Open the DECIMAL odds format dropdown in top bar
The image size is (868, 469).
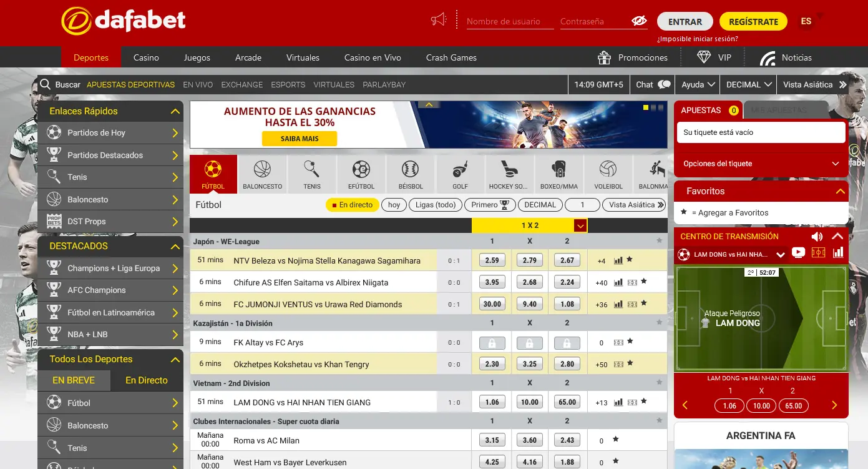749,84
